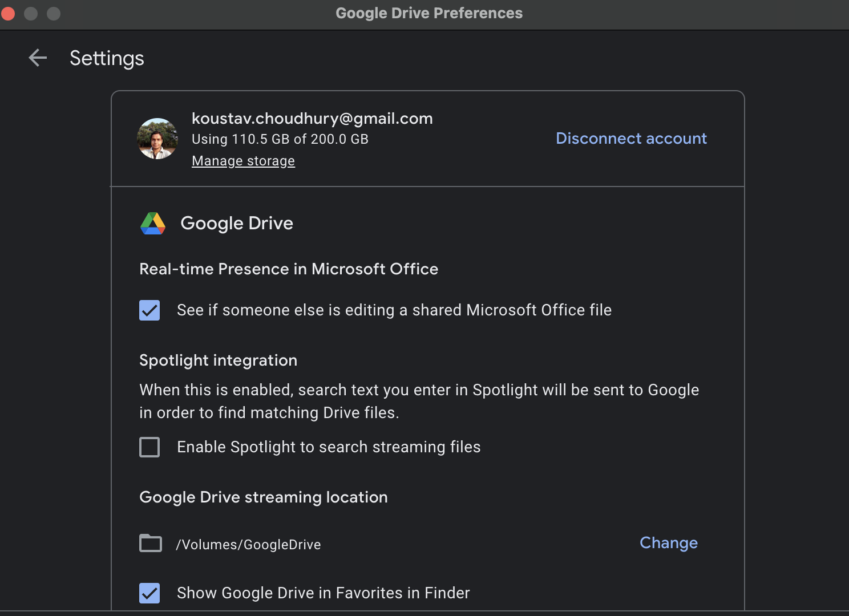Viewport: 849px width, 616px height.
Task: Uncheck the shared Microsoft Office file editing checkbox
Action: pyautogui.click(x=149, y=310)
